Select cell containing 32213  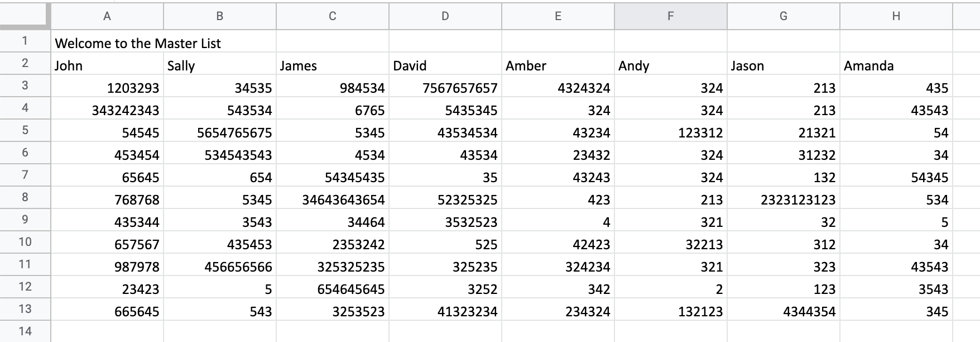(671, 243)
